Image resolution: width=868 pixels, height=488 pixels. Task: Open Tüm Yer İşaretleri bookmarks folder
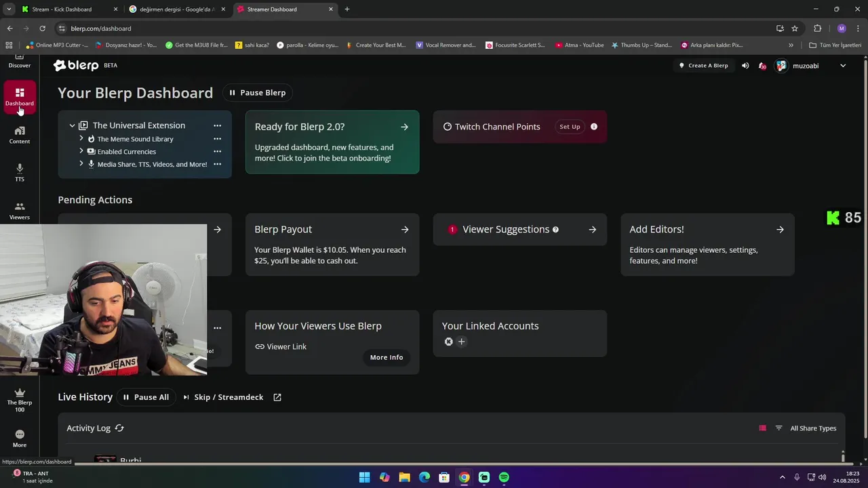835,45
